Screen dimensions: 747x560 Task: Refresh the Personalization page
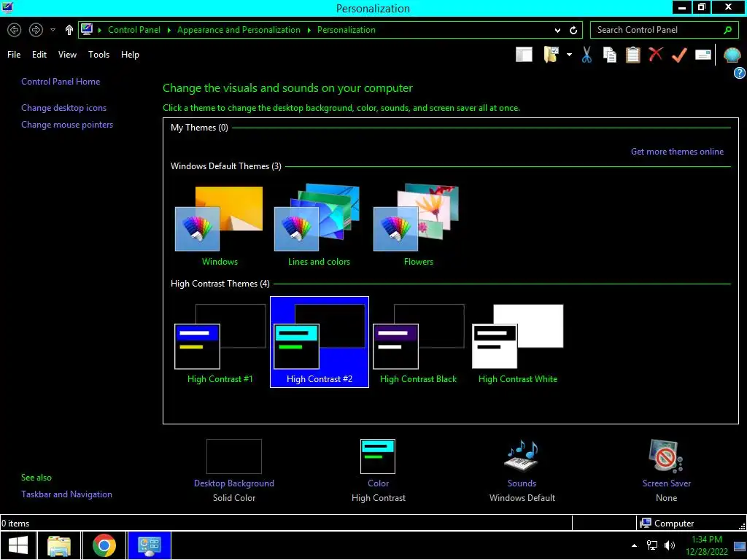click(573, 31)
